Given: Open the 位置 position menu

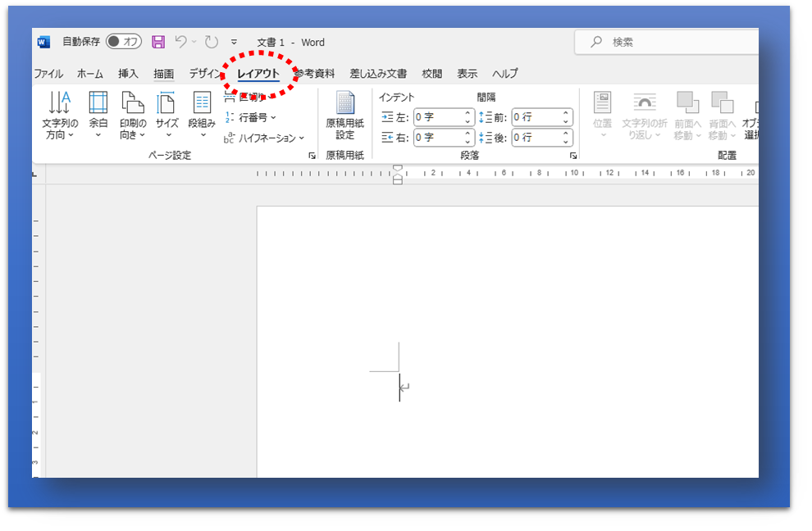Looking at the screenshot, I should [602, 115].
